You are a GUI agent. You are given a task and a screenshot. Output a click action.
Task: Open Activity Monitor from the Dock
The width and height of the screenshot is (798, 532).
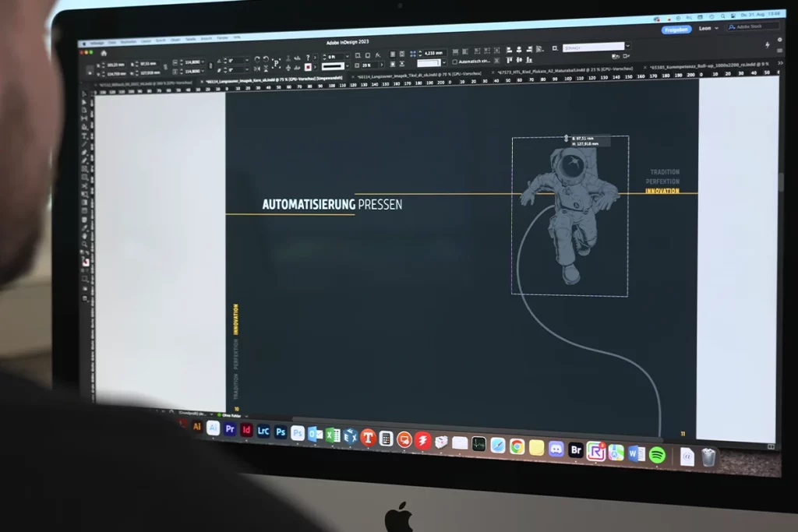pyautogui.click(x=478, y=444)
